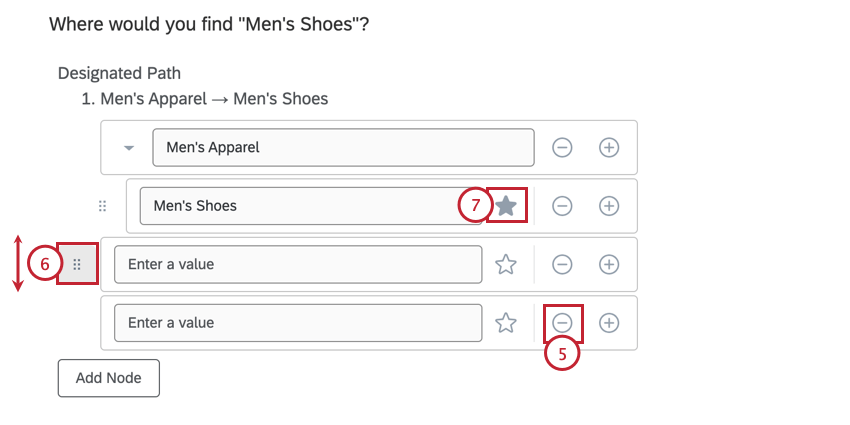Focus first 'Enter a value' field
Screen dimensions: 850x425
click(298, 264)
